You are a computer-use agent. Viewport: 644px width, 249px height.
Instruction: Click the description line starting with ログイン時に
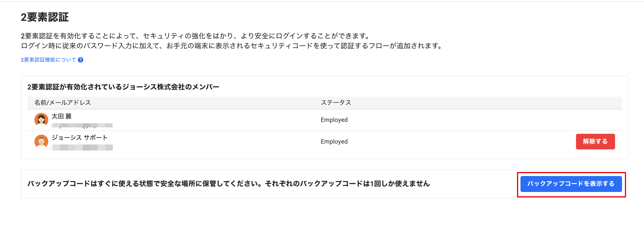tap(231, 46)
